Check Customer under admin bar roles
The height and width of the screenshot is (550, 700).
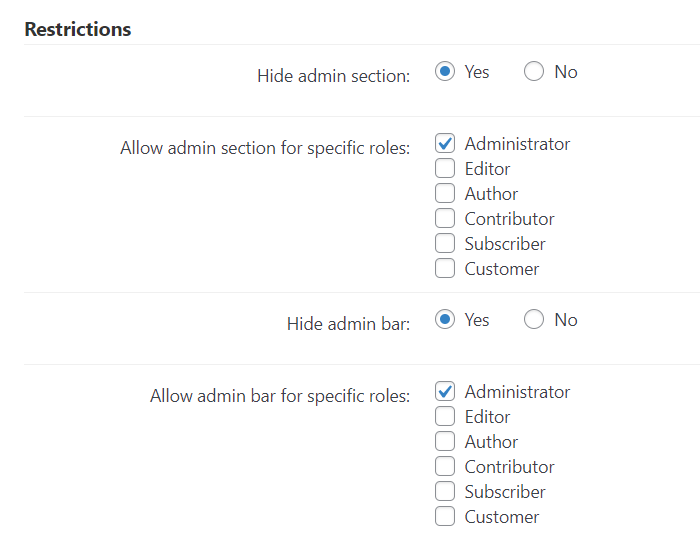tap(446, 517)
